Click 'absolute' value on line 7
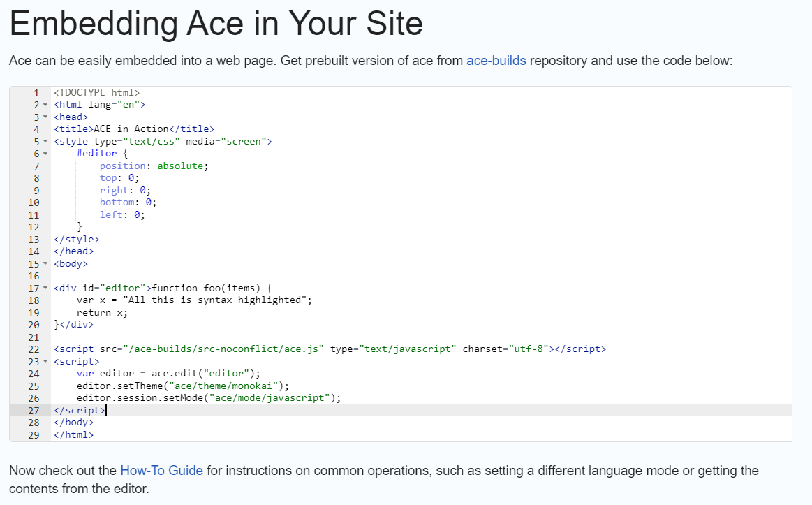 point(180,166)
